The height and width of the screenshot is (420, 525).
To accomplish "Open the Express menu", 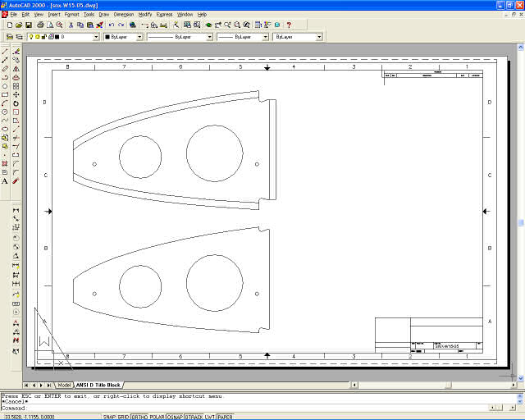I will 165,14.
